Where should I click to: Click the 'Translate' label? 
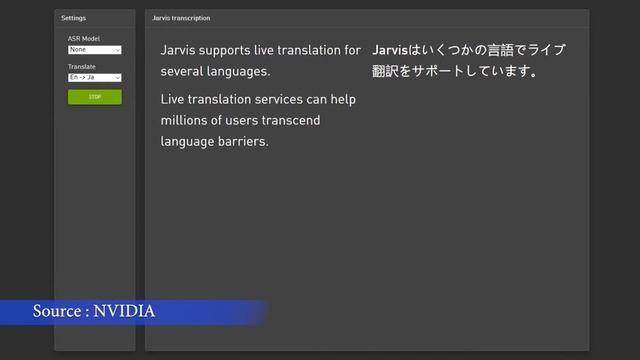click(x=82, y=67)
